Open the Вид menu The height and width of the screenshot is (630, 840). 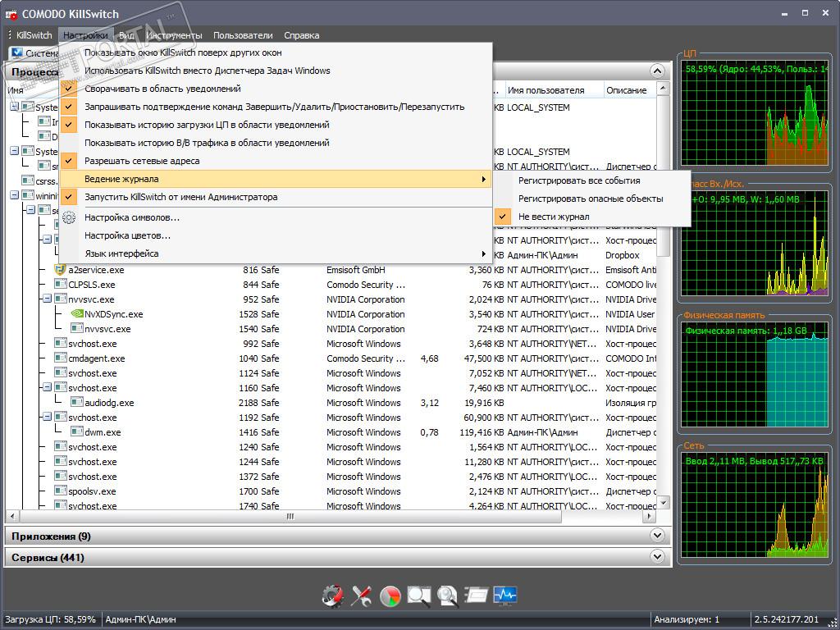[x=126, y=35]
